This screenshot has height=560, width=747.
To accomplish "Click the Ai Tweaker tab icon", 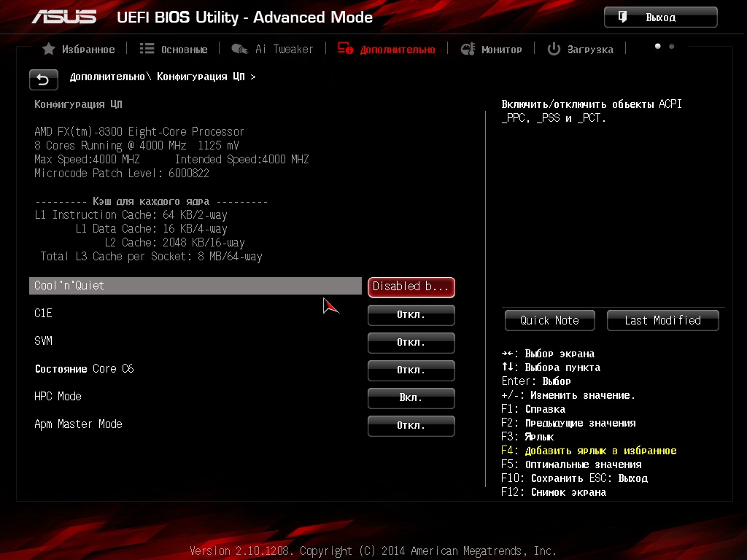I will click(x=239, y=49).
